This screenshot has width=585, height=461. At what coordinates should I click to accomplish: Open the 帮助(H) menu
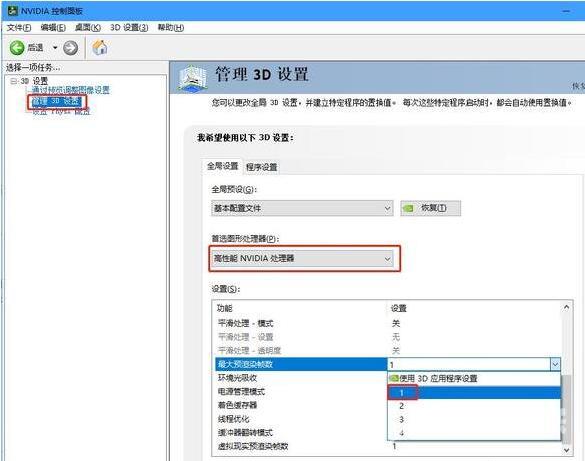point(171,28)
